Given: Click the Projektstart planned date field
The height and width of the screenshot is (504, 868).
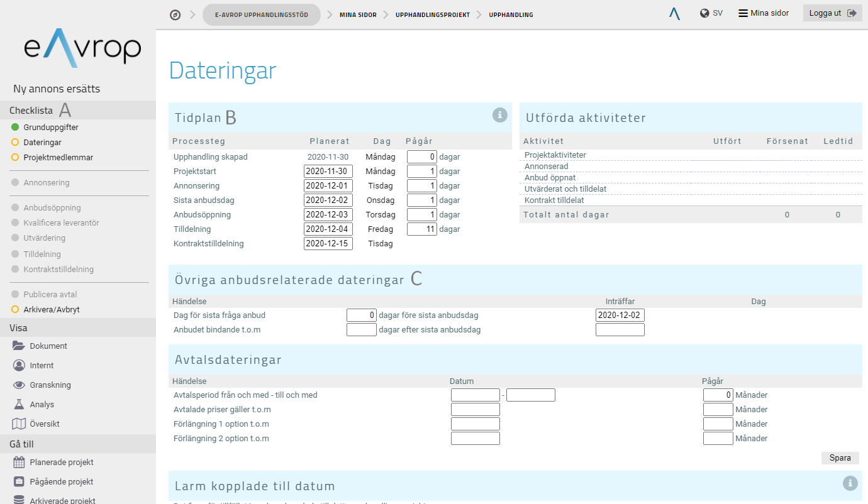Looking at the screenshot, I should pyautogui.click(x=328, y=172).
